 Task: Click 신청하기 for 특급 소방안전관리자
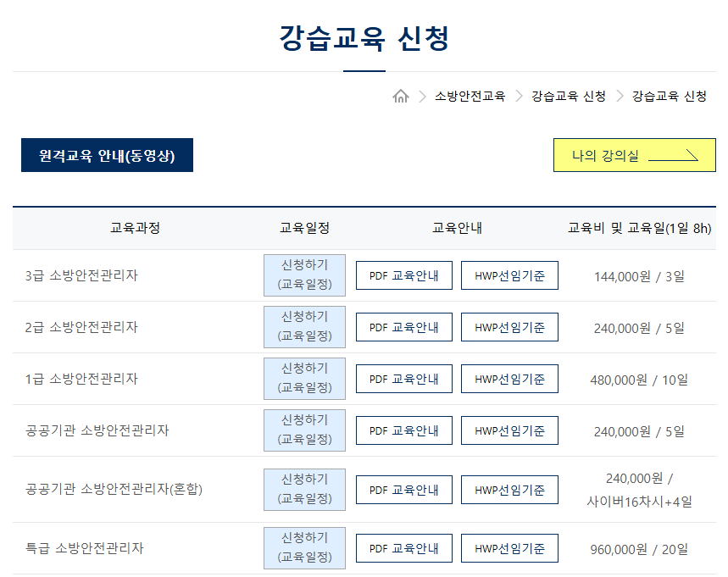[x=304, y=548]
